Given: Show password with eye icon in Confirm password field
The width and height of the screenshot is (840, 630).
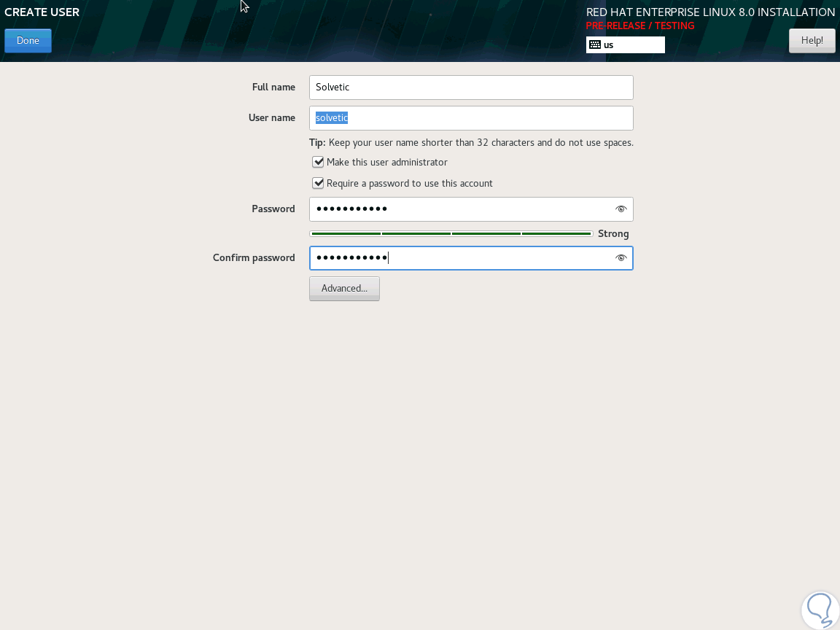Looking at the screenshot, I should [x=621, y=257].
